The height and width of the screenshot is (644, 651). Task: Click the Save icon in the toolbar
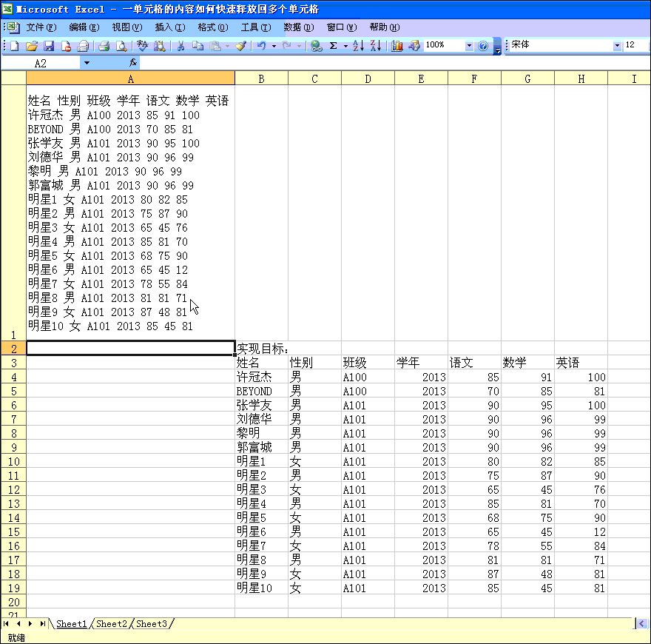pos(49,46)
